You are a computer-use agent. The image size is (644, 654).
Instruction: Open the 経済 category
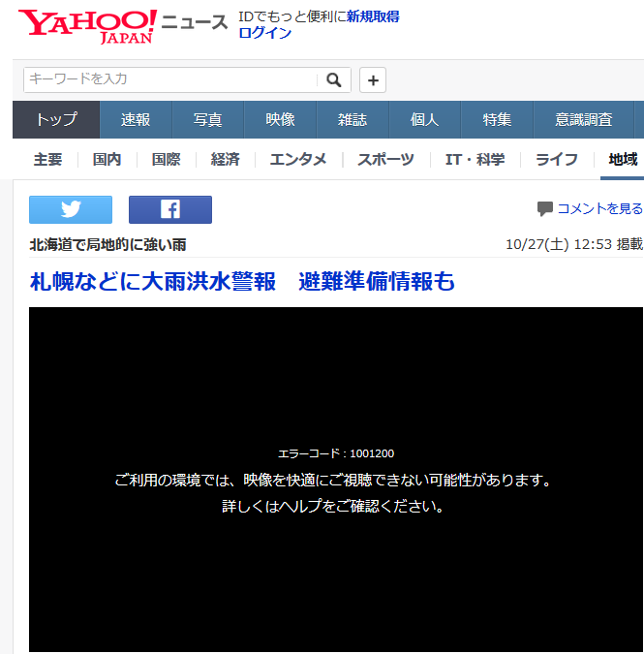point(225,160)
